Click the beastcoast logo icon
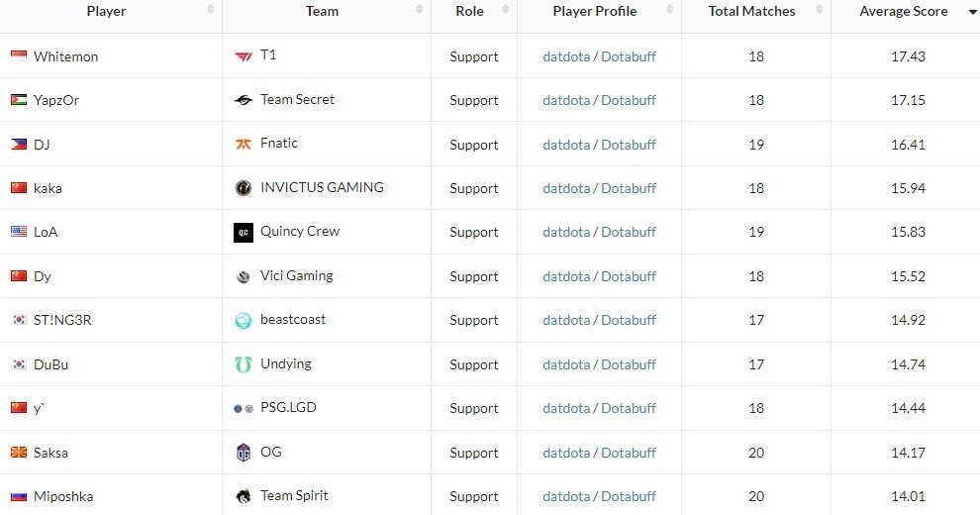The width and height of the screenshot is (980, 515). [x=244, y=320]
